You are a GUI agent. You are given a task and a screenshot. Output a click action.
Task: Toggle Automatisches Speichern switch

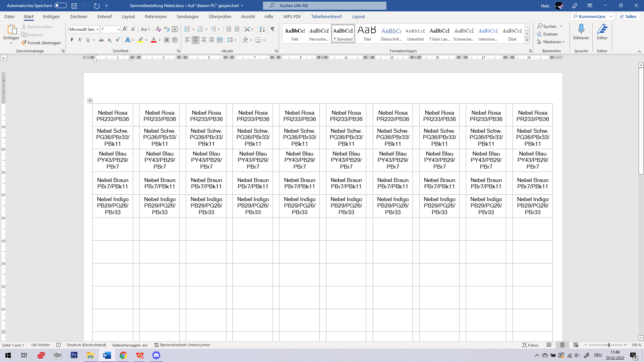click(x=60, y=5)
